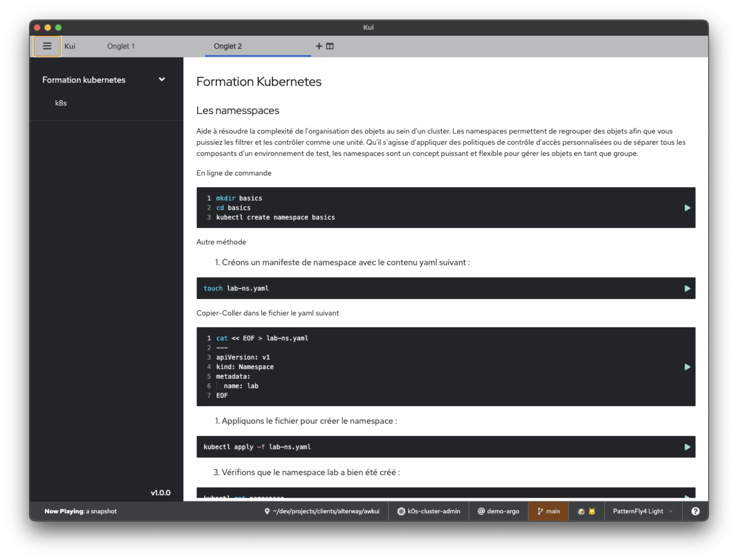738x560 pixels.
Task: Open the PatternFly4 Light theme dropdown
Action: (x=642, y=511)
